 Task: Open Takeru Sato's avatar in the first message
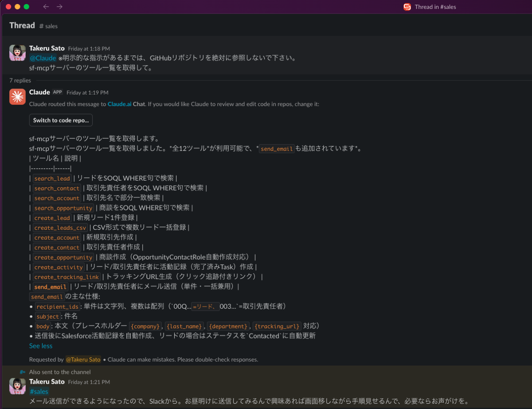click(17, 53)
